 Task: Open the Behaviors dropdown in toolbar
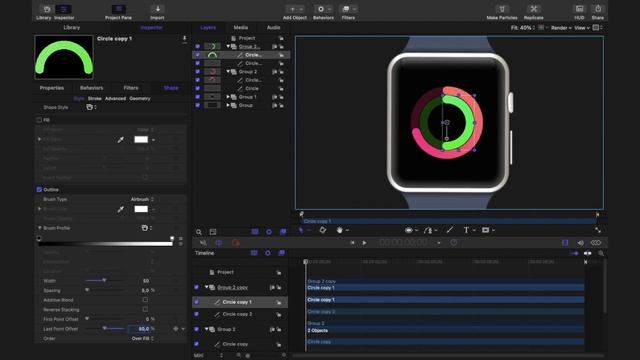click(x=323, y=9)
